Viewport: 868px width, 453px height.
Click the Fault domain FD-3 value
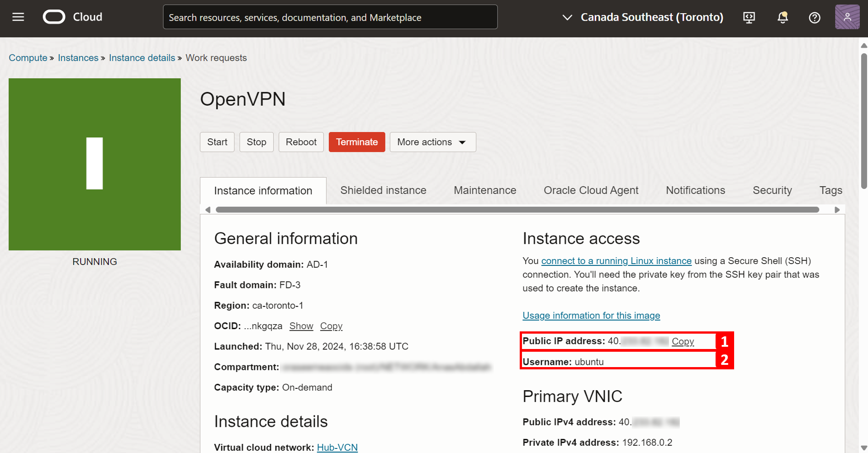pos(290,285)
